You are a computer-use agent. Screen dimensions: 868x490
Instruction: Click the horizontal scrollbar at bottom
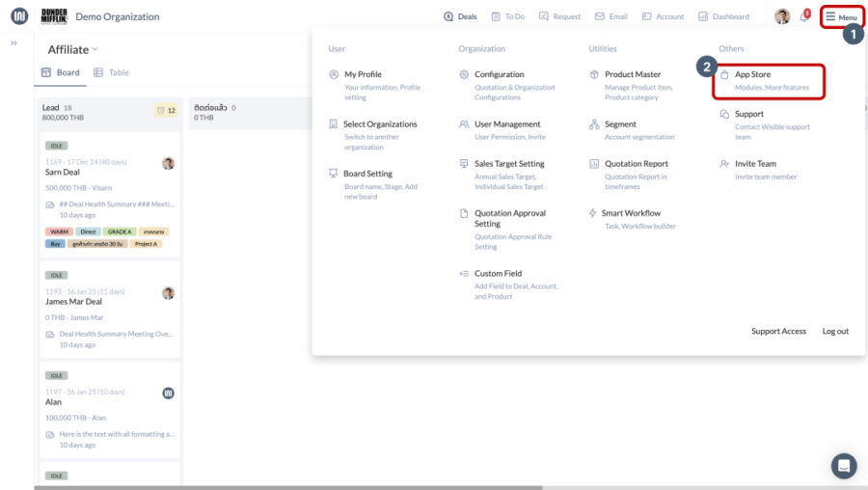(x=289, y=487)
